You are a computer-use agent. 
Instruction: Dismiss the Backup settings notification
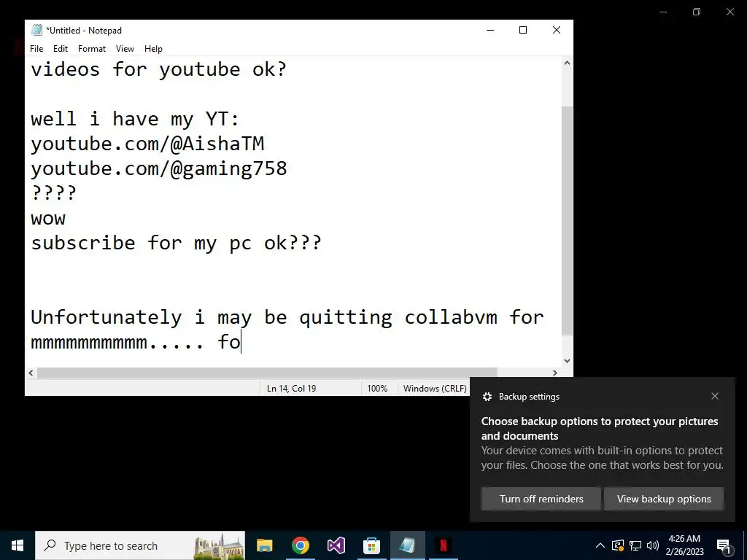(715, 396)
